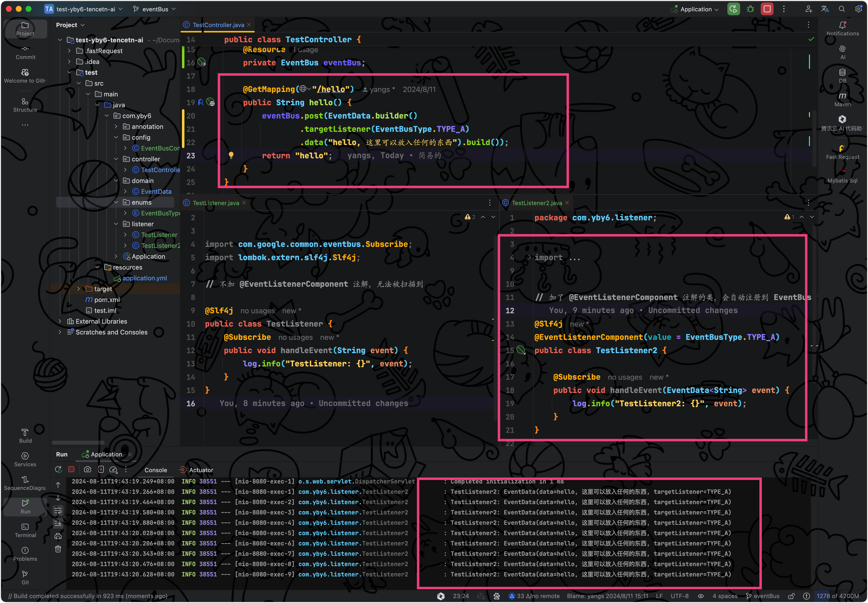
Task: Toggle soft-wrap in the Run console
Action: (58, 511)
